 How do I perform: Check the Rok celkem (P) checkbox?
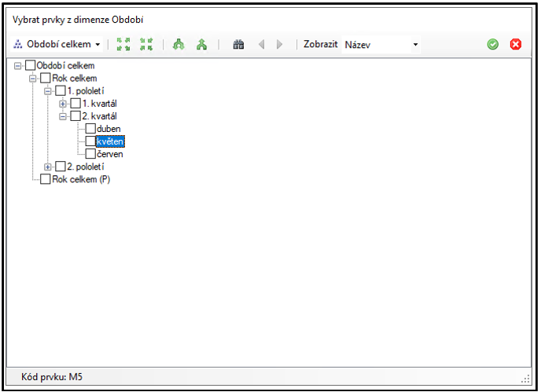46,179
